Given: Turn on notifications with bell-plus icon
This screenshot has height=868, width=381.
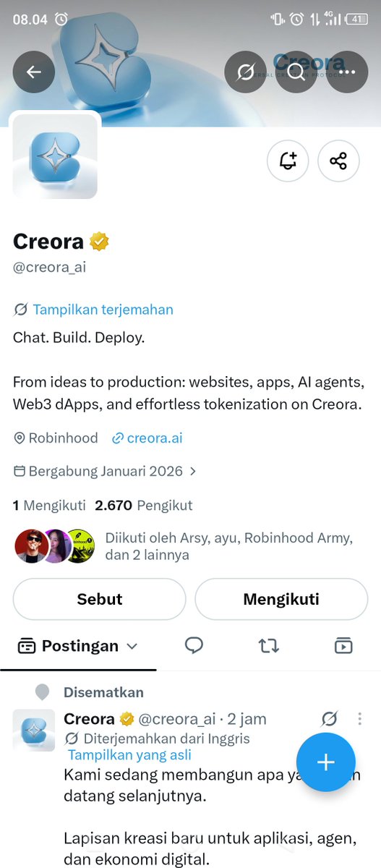Looking at the screenshot, I should [288, 161].
